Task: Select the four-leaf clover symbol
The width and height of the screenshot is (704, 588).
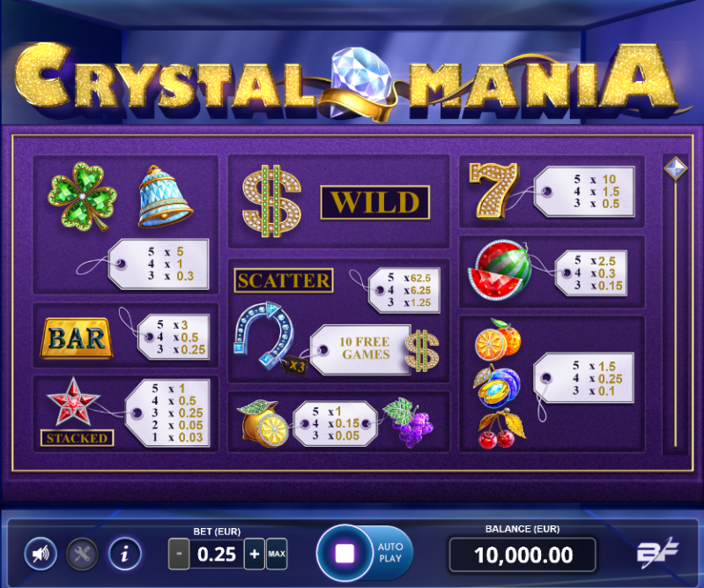Action: tap(82, 197)
